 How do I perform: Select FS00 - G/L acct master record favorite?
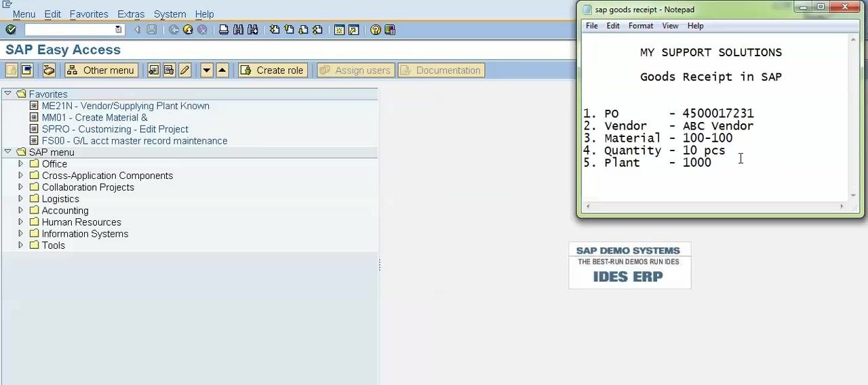[x=134, y=140]
